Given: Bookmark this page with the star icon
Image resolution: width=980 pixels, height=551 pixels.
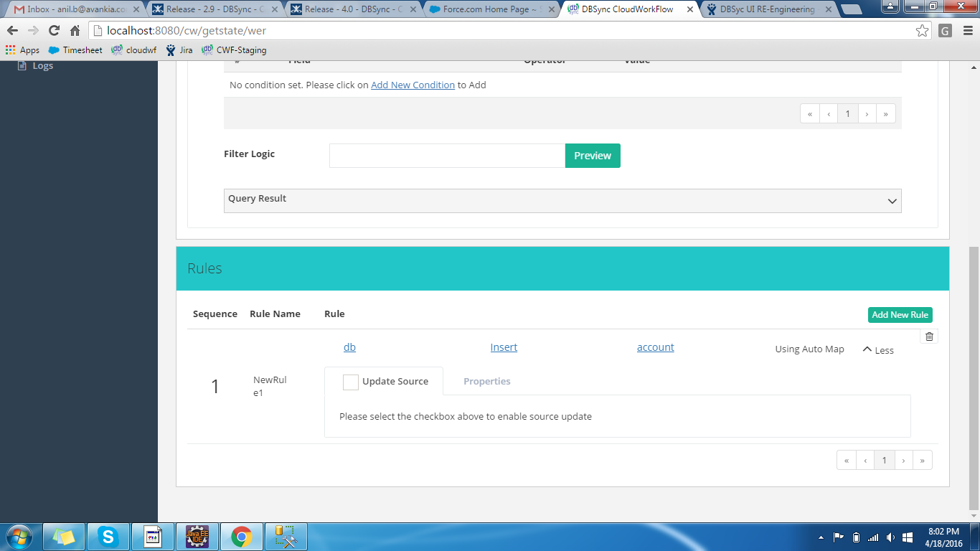Looking at the screenshot, I should 922,31.
